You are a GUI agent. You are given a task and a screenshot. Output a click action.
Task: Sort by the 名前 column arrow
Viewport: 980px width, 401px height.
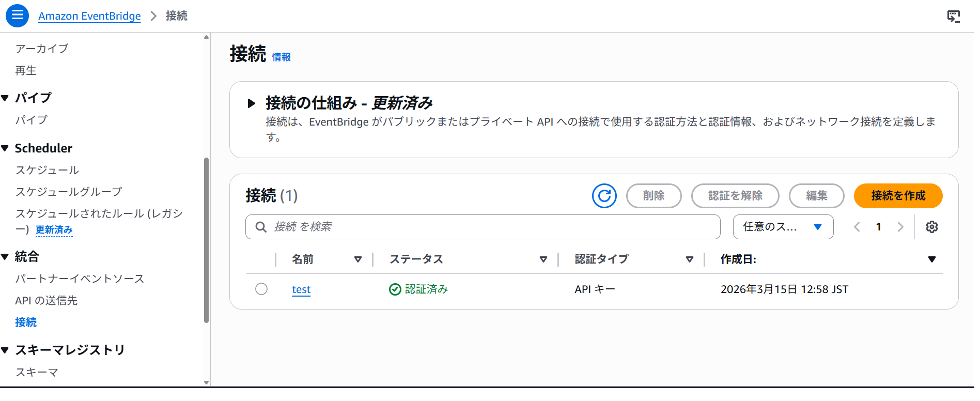tap(357, 259)
